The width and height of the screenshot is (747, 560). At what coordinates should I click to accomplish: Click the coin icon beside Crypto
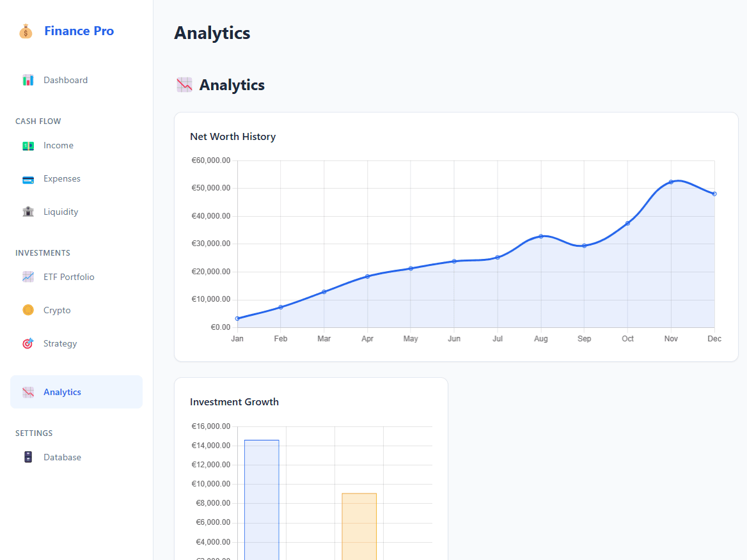pyautogui.click(x=28, y=309)
